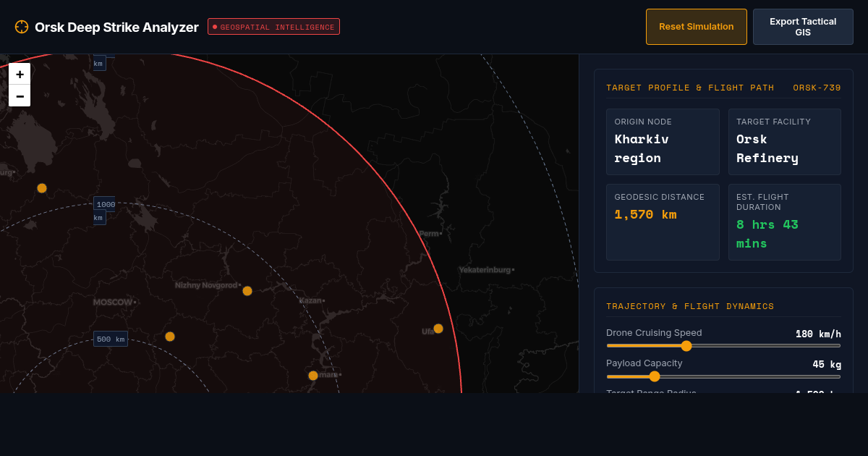Click the Target Profile & Flight Path heading

click(x=690, y=88)
